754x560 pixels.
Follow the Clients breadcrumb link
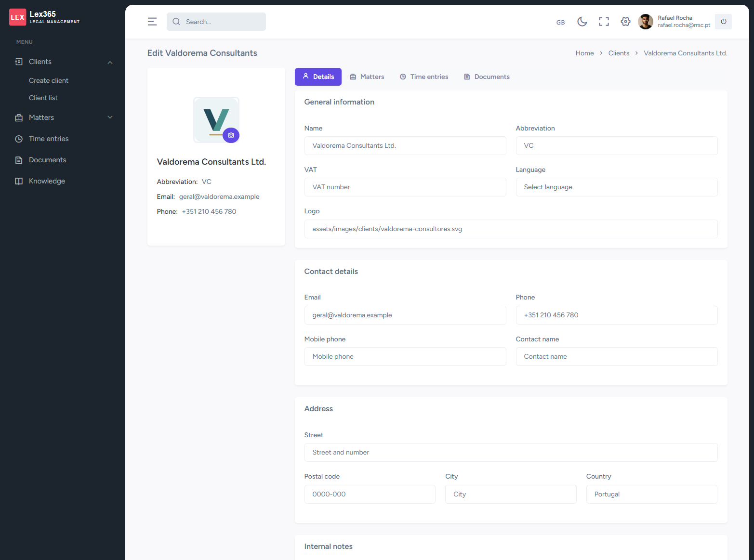coord(619,53)
